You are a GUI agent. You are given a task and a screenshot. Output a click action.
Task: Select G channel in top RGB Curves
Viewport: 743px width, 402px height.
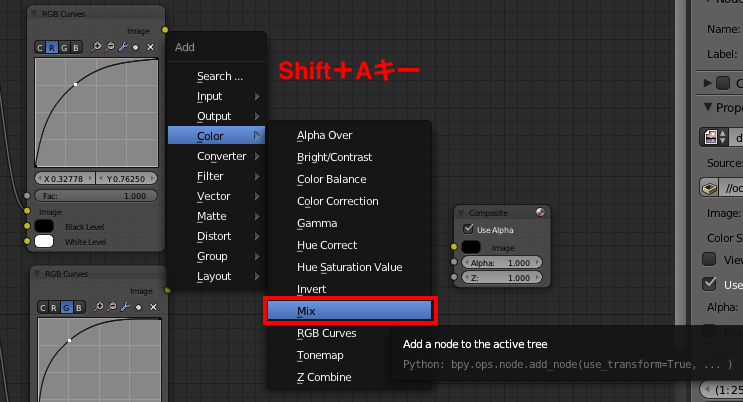[x=64, y=47]
